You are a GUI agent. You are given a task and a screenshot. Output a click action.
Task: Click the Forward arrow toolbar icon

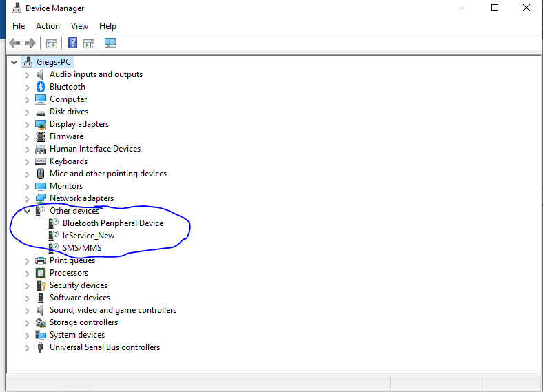30,43
